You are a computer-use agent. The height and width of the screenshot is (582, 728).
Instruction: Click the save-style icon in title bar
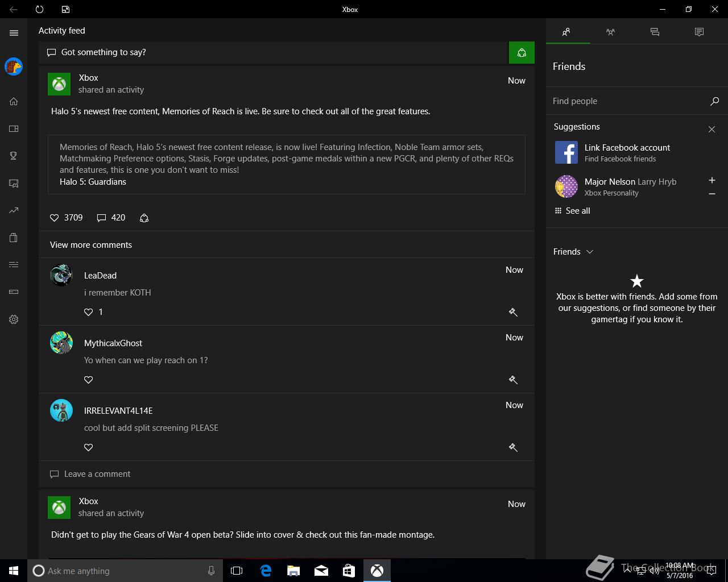coord(65,9)
